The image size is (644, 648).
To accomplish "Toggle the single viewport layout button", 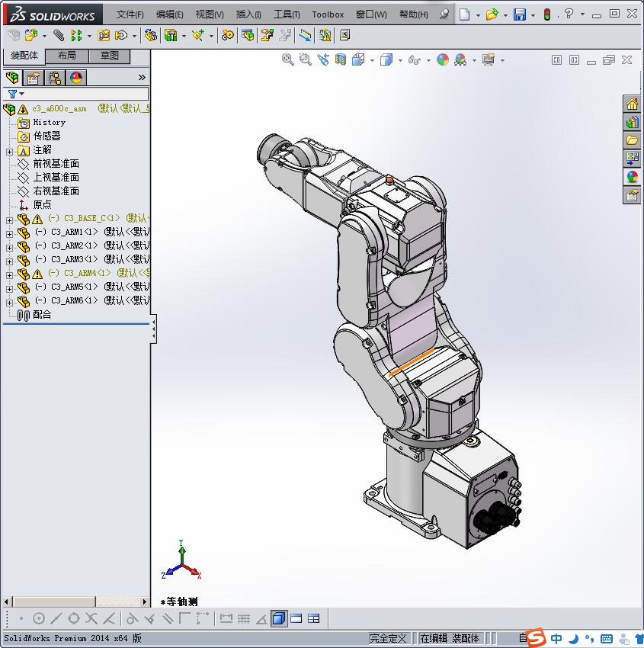I will tap(296, 618).
